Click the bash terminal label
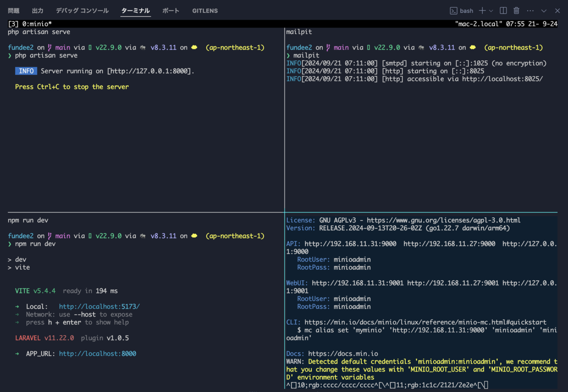568x392 pixels. (467, 10)
